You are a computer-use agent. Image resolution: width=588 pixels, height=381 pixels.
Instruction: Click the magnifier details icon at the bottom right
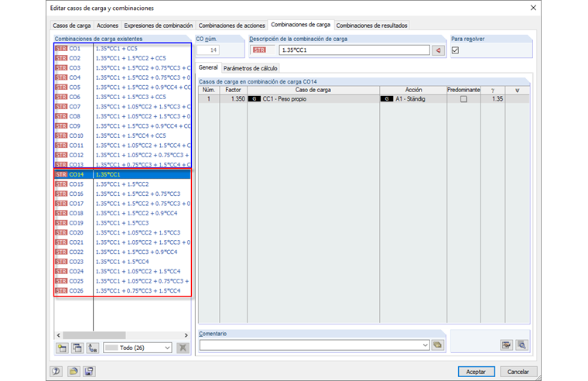[522, 345]
